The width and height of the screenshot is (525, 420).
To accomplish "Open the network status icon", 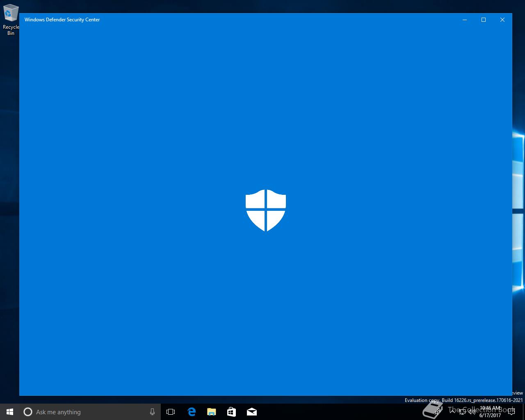I will (462, 411).
